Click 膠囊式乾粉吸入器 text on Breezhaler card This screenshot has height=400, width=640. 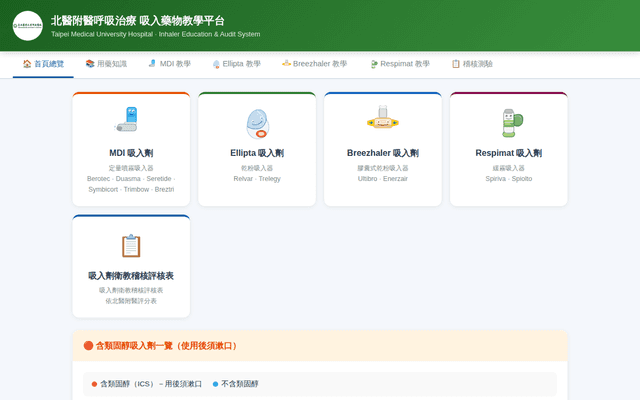coord(383,168)
